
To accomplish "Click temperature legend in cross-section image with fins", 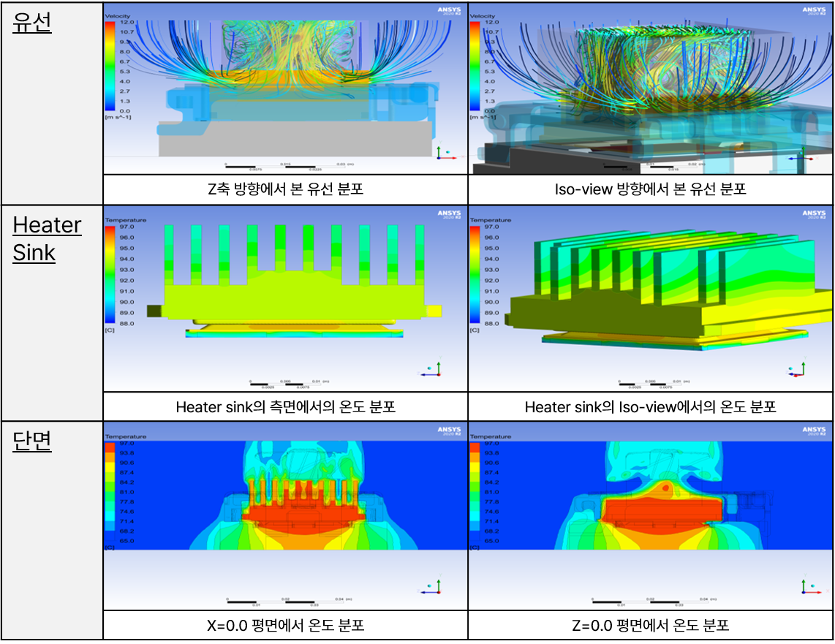I will (x=110, y=493).
